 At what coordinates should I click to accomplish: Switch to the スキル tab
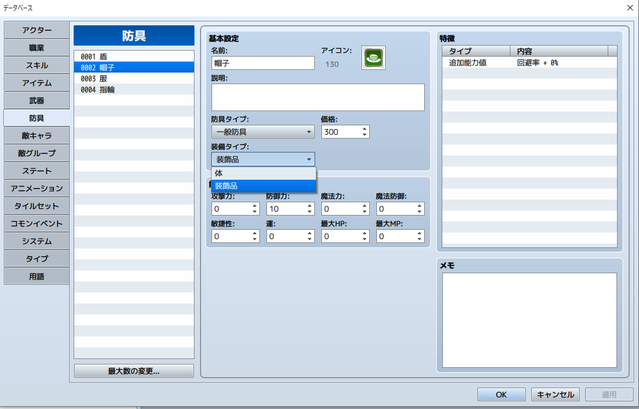click(37, 65)
